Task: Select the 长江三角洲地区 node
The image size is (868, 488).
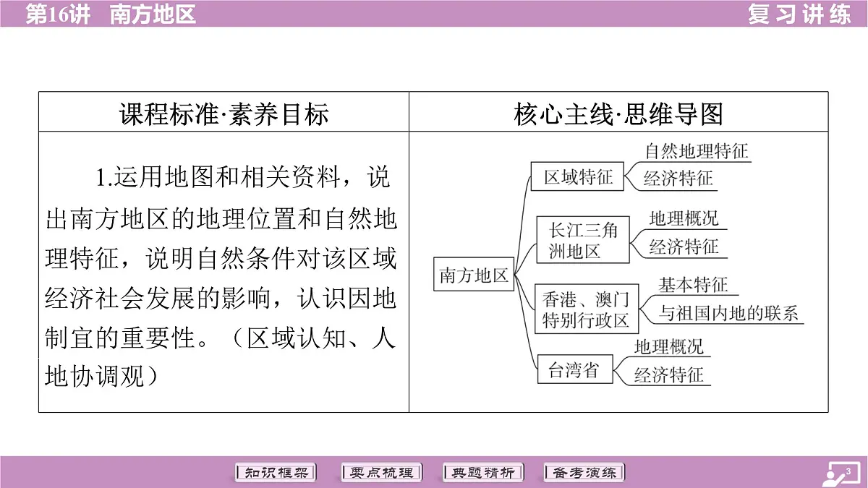Action: pos(582,240)
